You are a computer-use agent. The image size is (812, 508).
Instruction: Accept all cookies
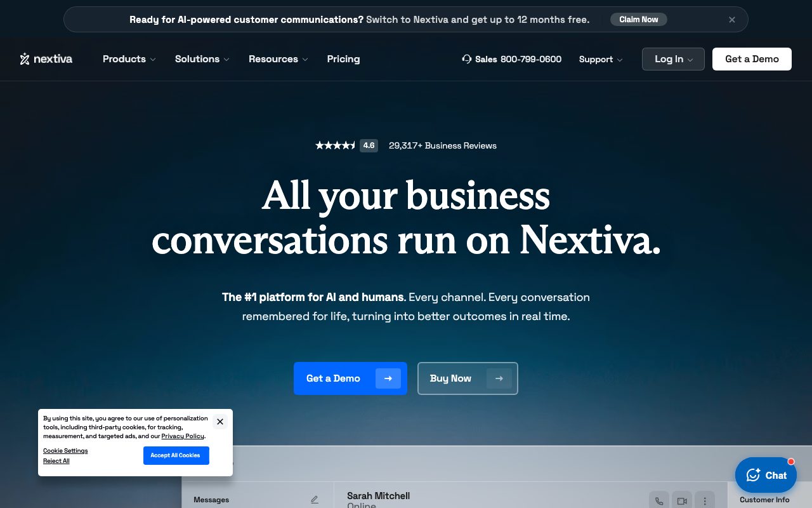tap(176, 455)
